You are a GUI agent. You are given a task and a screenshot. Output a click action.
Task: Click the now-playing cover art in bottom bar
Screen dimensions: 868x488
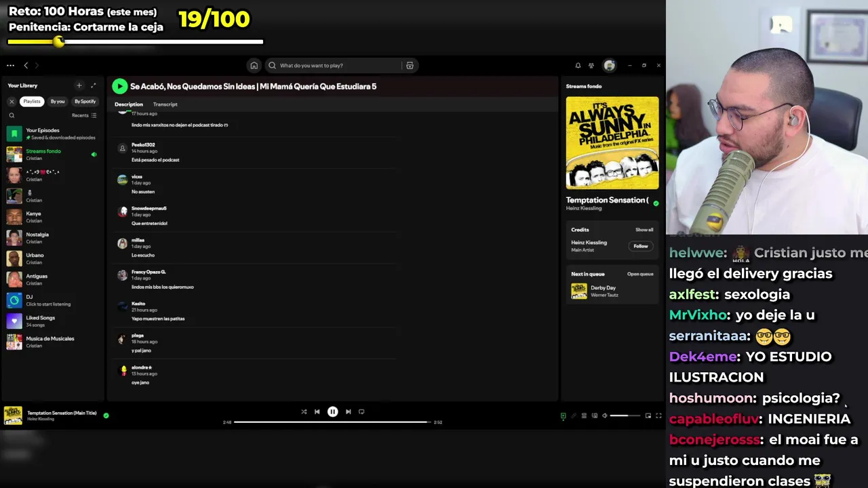(x=13, y=415)
